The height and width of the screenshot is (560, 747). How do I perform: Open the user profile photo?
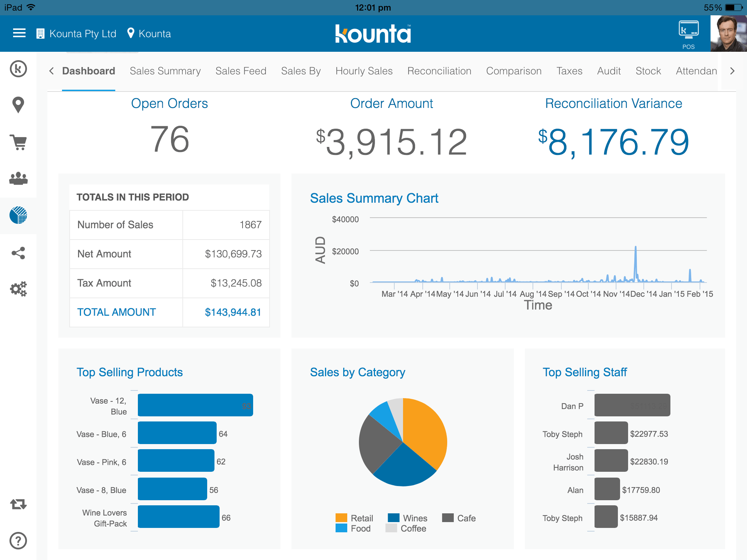coord(728,34)
